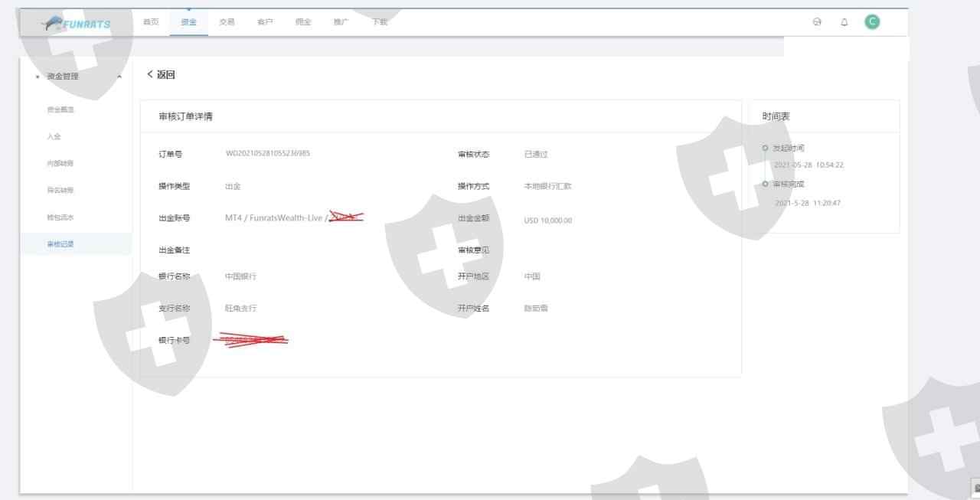Open the 下载 tab

click(380, 22)
